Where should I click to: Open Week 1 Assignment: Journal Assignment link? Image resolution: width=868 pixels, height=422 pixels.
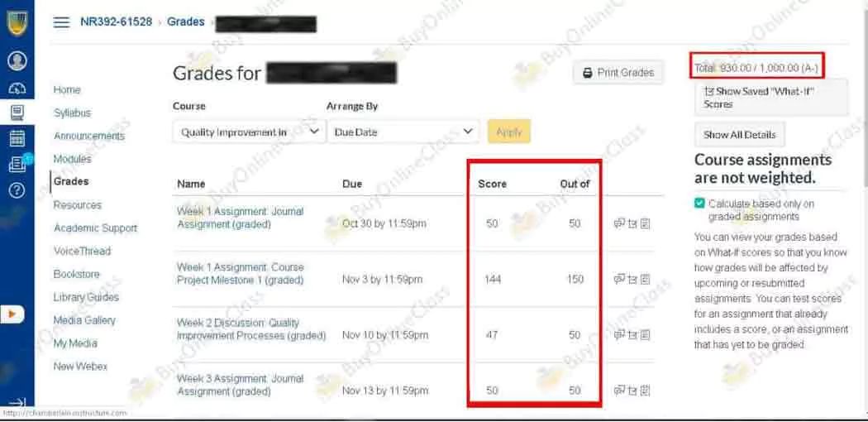[x=241, y=218]
